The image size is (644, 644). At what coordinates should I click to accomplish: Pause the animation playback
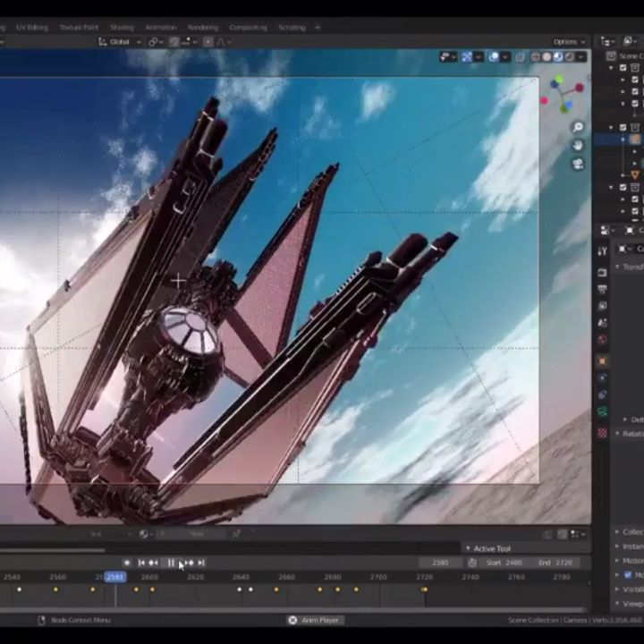171,563
